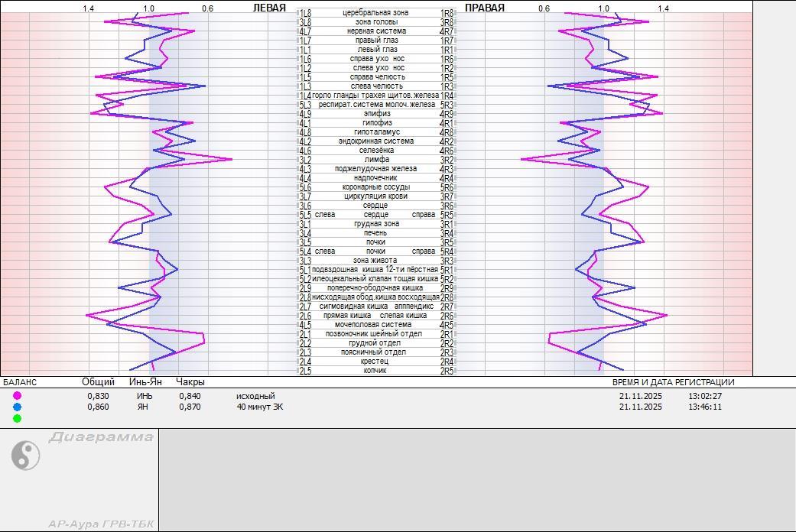
Task: Click the 'копчик' row label
Action: (375, 371)
